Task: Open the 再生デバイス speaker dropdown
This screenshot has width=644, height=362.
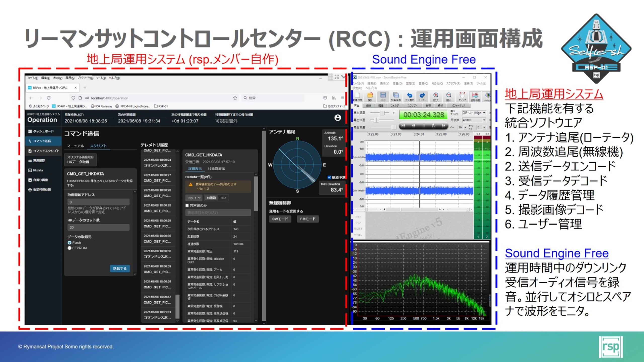Action: [x=474, y=113]
